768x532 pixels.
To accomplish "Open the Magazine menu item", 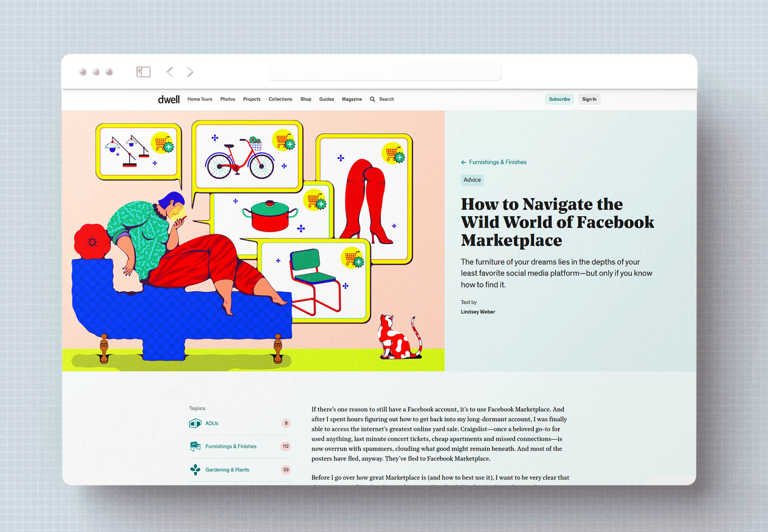I will click(352, 99).
